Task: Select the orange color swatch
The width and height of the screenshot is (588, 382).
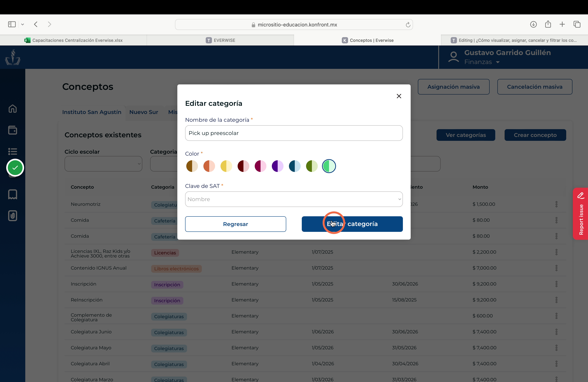Action: 209,166
